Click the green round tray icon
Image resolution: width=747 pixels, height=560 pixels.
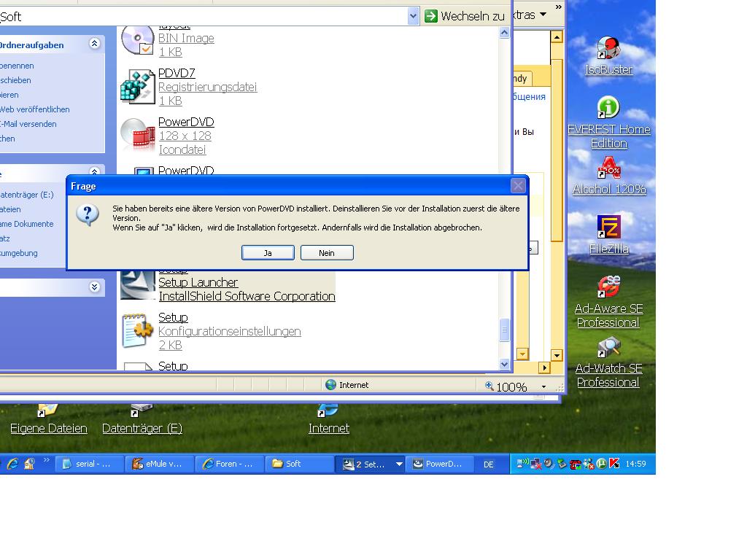602,463
